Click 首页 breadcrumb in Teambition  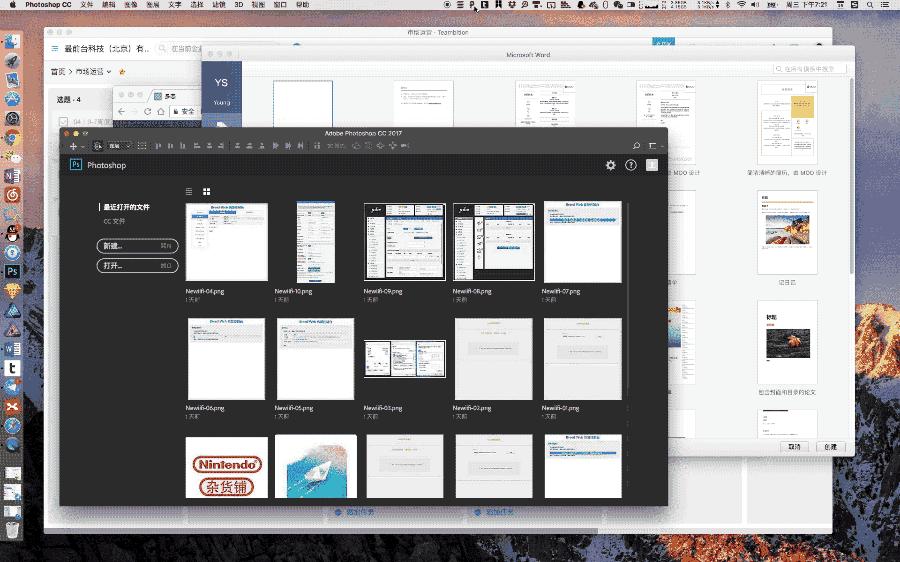click(x=58, y=72)
